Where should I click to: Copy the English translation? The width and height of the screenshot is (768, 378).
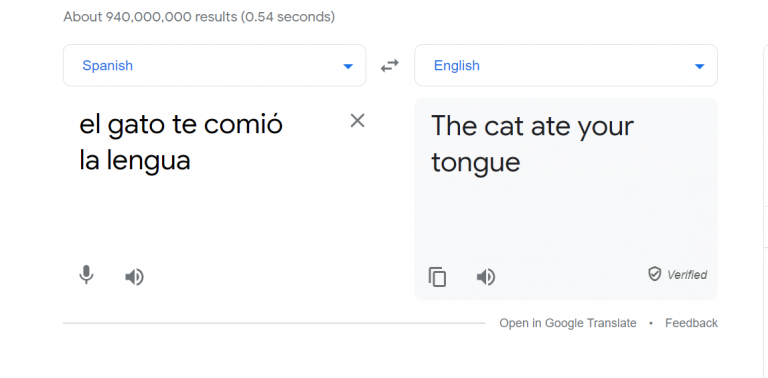click(x=437, y=277)
